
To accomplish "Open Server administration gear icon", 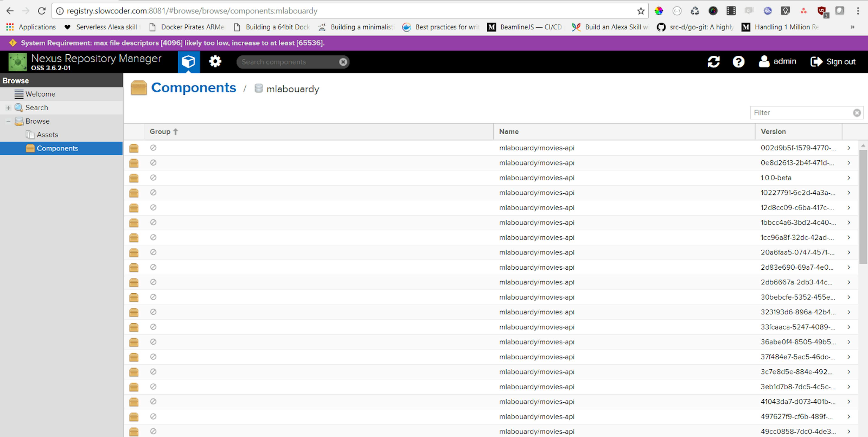I will coord(215,62).
